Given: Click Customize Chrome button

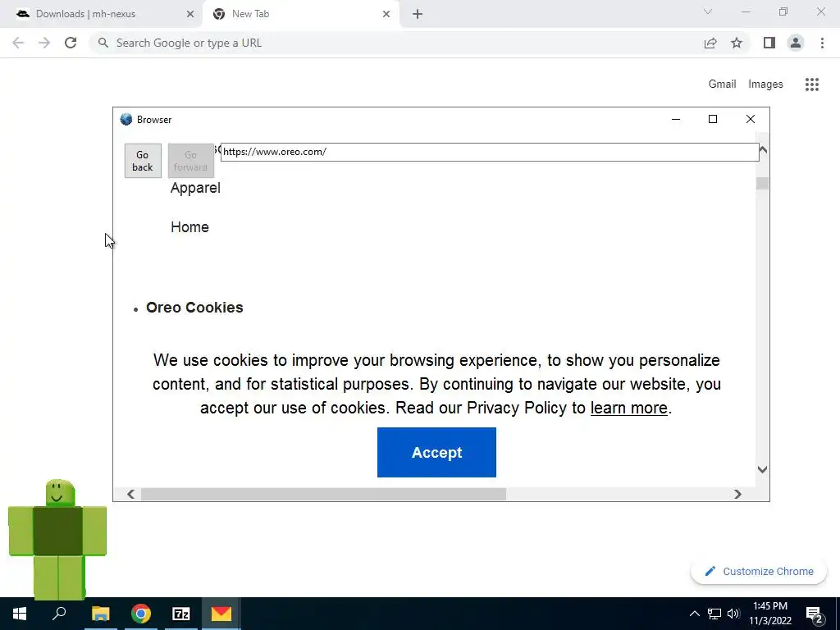Looking at the screenshot, I should coord(759,572).
